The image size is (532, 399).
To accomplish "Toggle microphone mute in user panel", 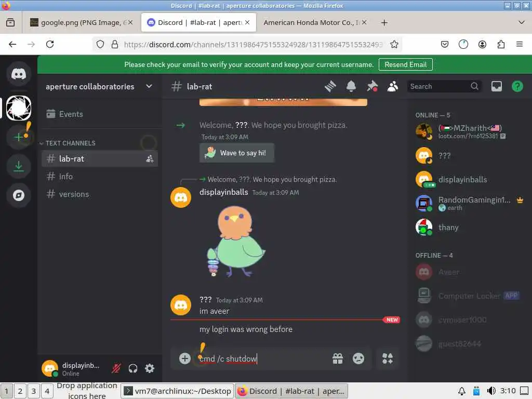I will [x=116, y=368].
